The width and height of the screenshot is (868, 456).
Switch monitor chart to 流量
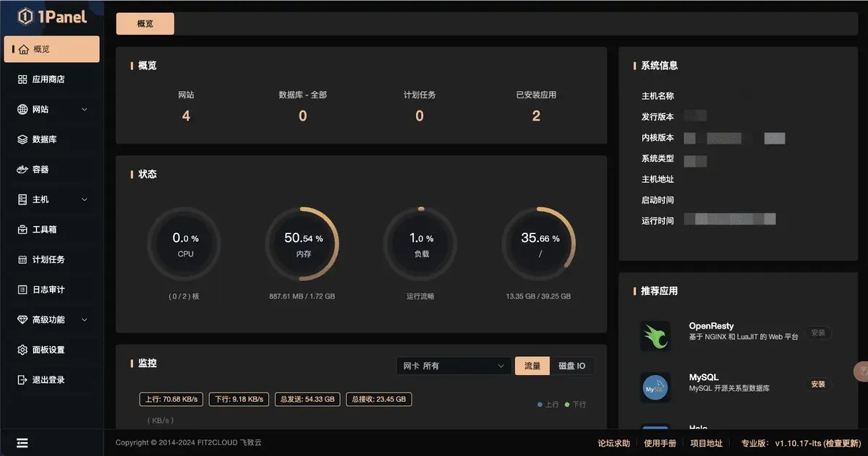(532, 366)
